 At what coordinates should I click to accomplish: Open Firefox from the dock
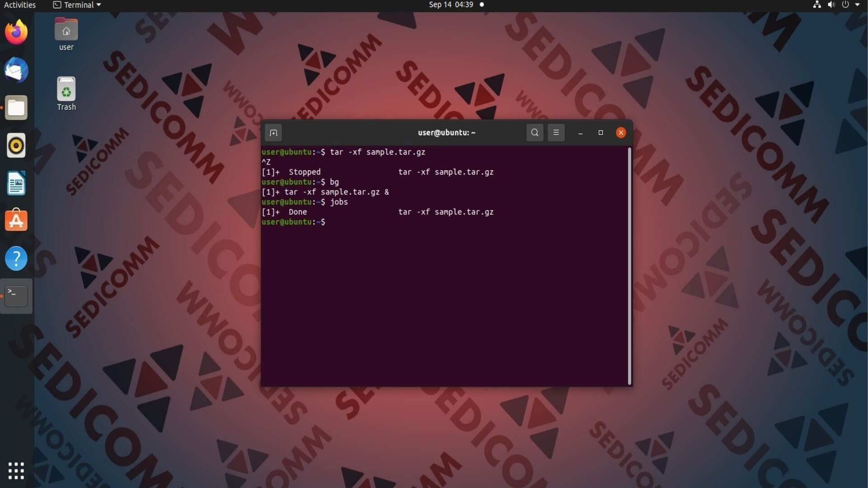[x=16, y=32]
